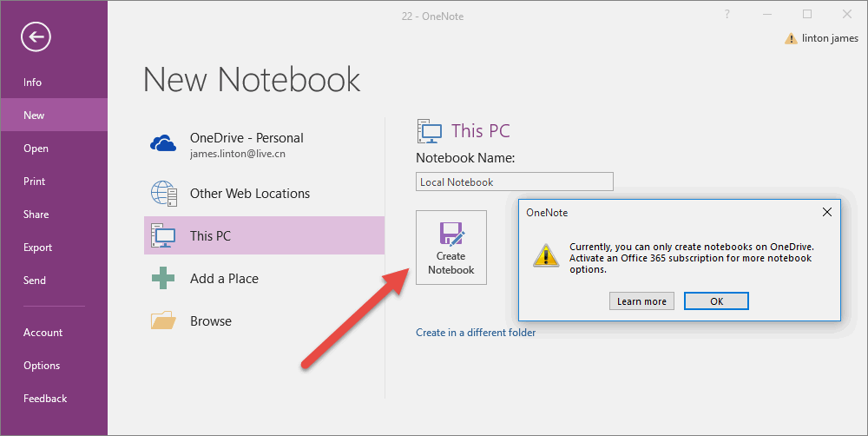Go to the Print section

tap(35, 182)
